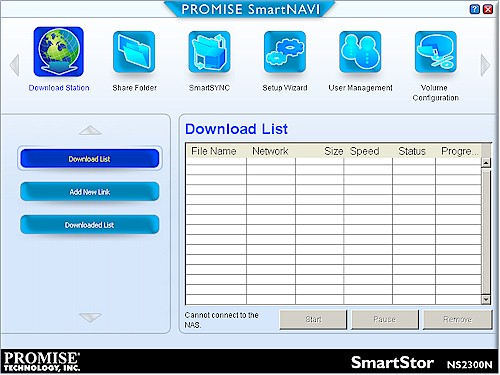The image size is (500, 375).
Task: Sort by Network column header
Action: 271,151
